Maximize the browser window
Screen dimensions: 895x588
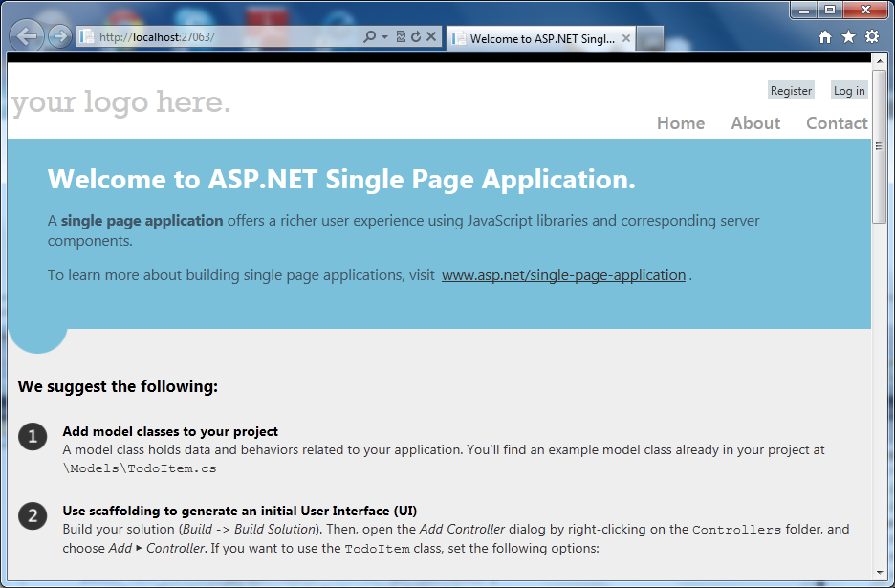830,10
